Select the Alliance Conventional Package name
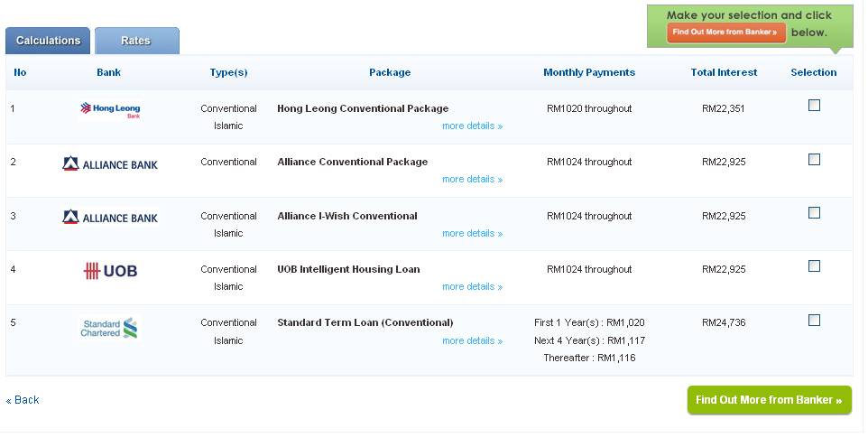868x447 pixels. pos(353,163)
